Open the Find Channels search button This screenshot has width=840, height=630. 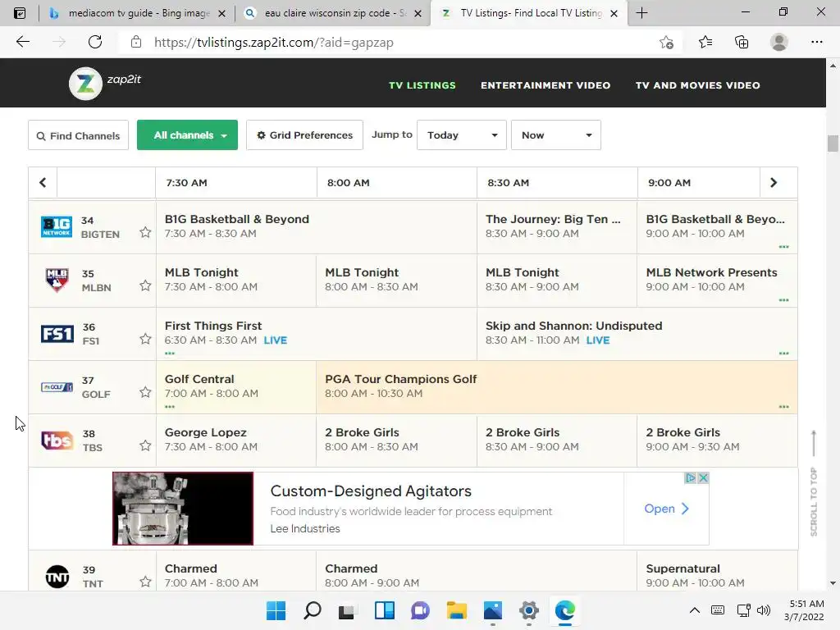[78, 135]
